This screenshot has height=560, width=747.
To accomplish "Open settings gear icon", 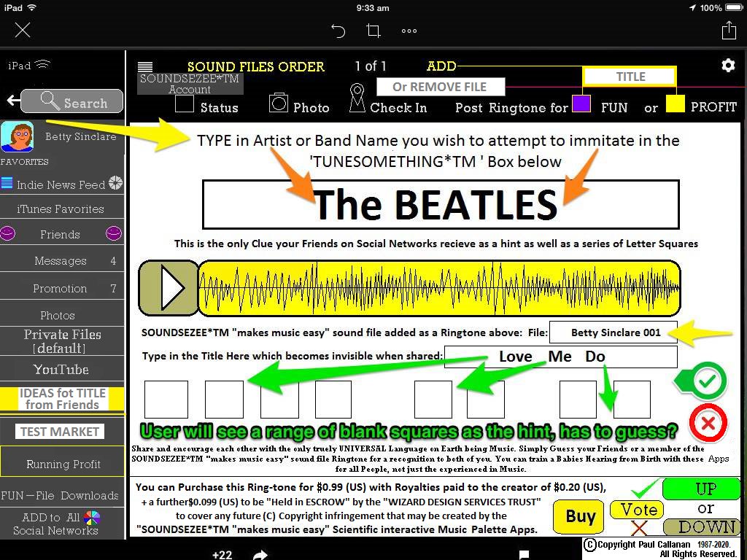I will pyautogui.click(x=728, y=65).
